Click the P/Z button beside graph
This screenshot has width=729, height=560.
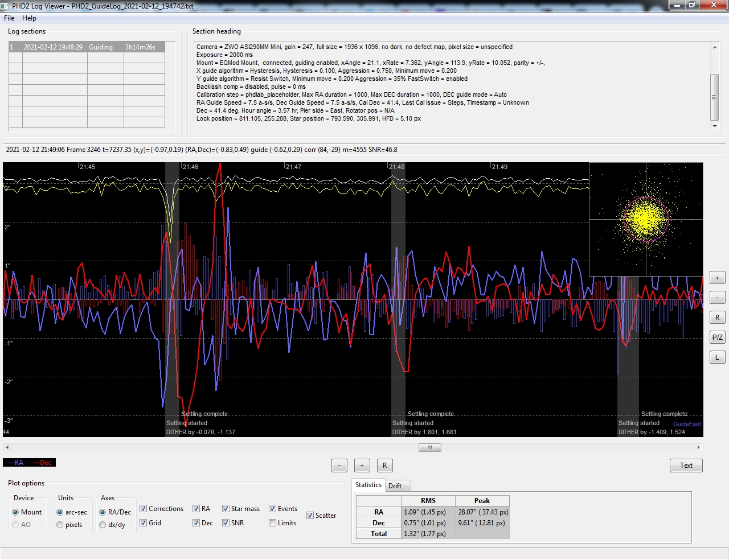click(x=717, y=337)
